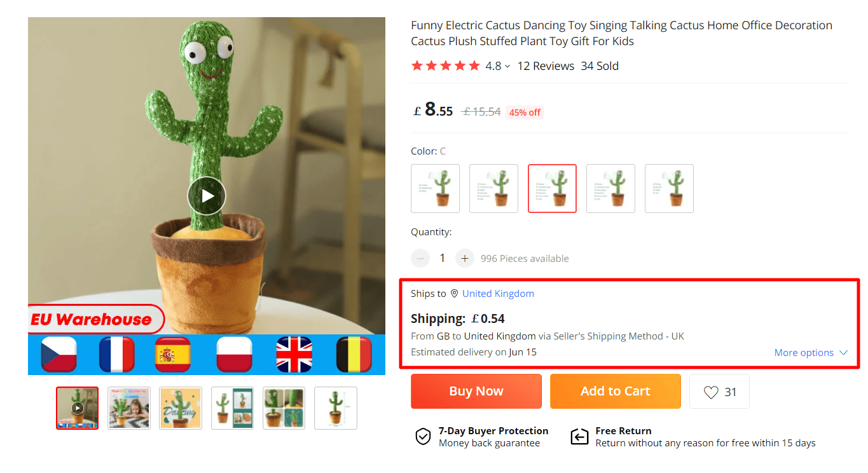Click the Free Return icon

click(579, 437)
